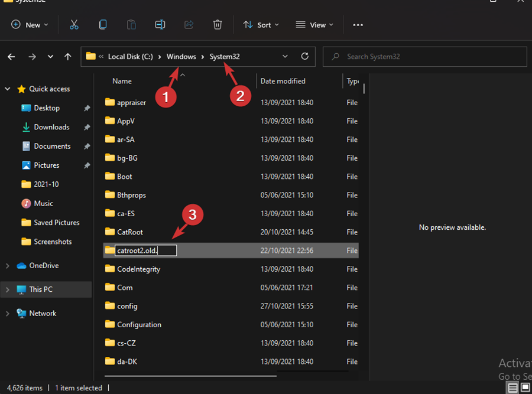
Task: Open the View options dropdown
Action: (x=314, y=25)
